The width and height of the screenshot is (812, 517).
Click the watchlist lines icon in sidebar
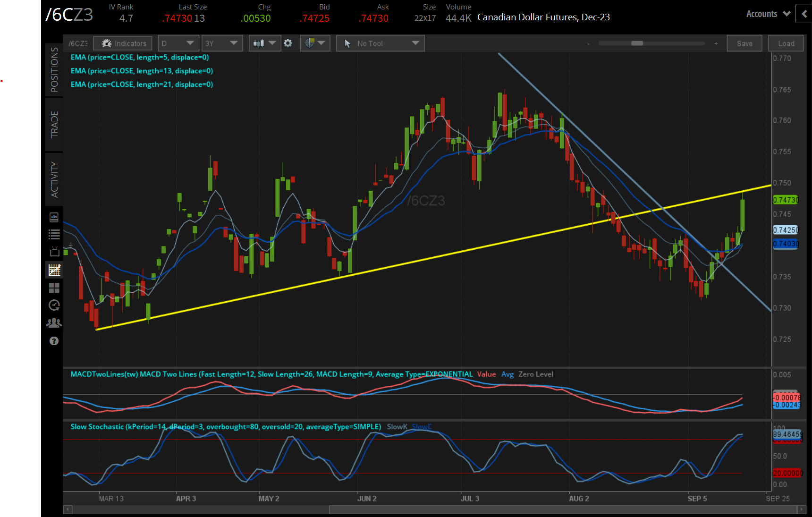pos(54,234)
